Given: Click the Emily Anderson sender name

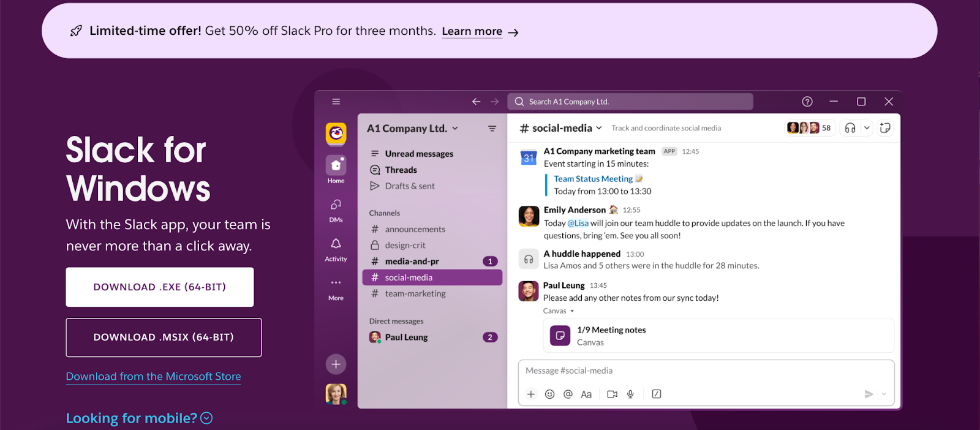Looking at the screenshot, I should coord(575,210).
